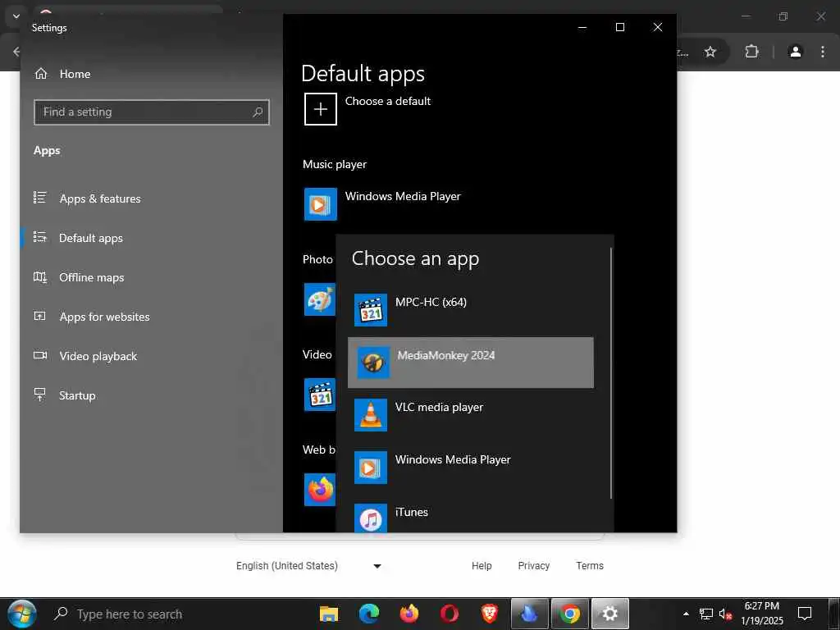Choose MediaMonkey 2024 as the app

coord(470,362)
